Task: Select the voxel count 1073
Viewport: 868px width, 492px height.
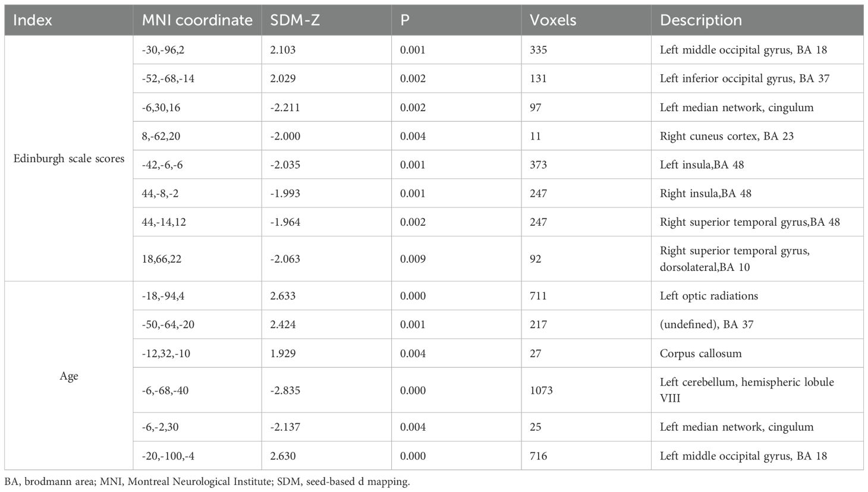Action: 541,390
